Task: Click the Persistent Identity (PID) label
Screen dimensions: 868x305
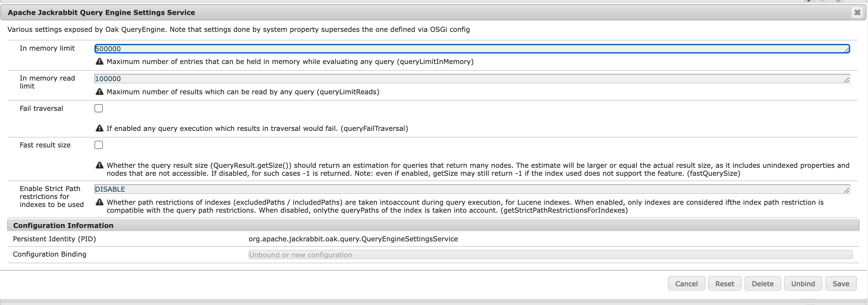Action: click(54, 239)
